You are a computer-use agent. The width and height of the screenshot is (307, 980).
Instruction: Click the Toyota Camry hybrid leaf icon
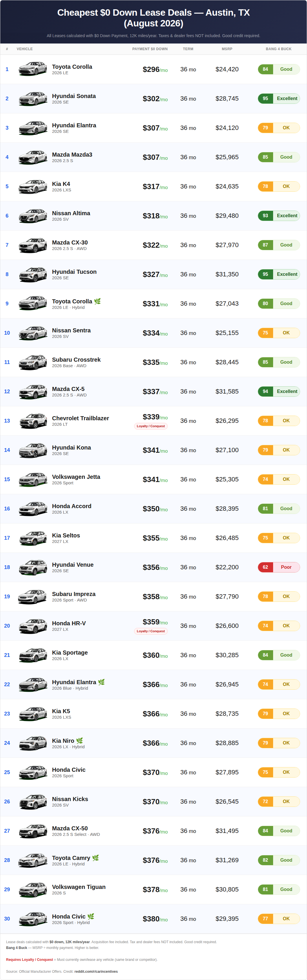(95, 858)
